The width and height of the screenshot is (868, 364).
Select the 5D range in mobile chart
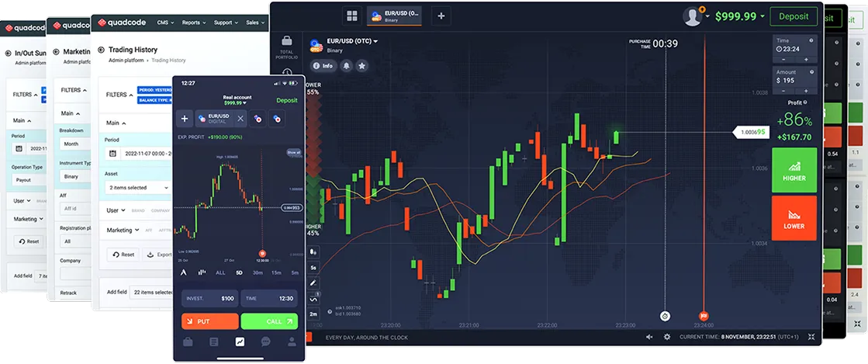click(x=239, y=272)
